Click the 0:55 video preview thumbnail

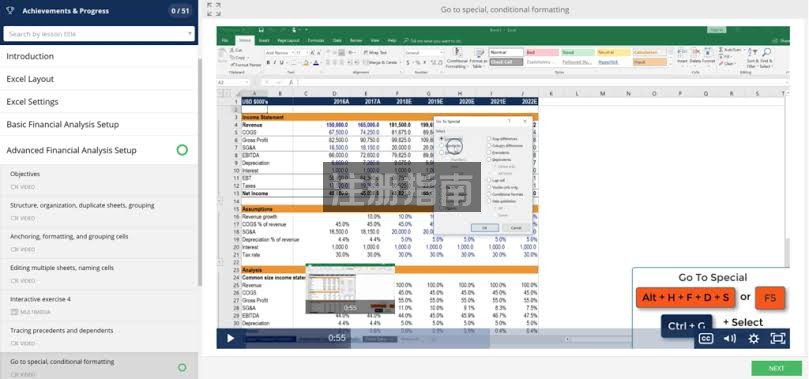pos(350,289)
